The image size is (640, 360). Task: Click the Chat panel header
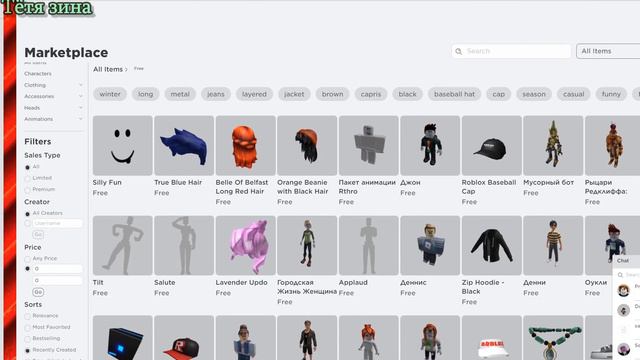click(627, 260)
